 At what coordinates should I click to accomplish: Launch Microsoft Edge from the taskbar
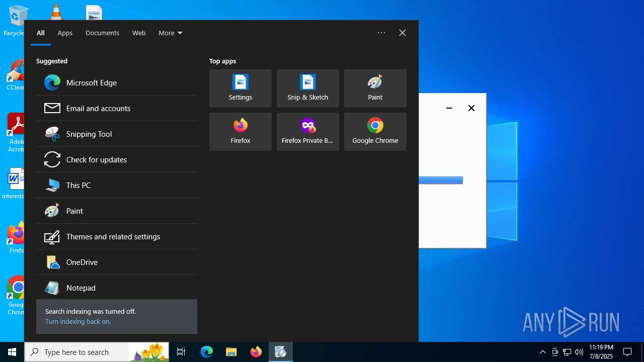(207, 352)
